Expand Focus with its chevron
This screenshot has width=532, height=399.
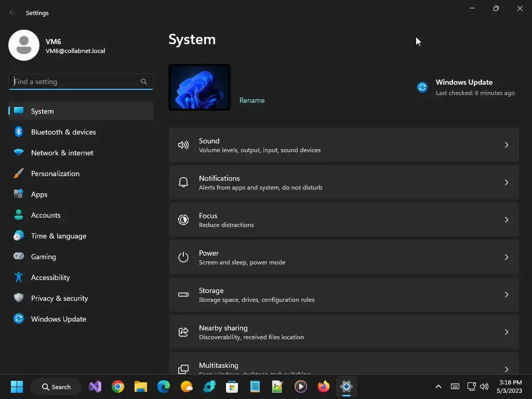[x=506, y=220]
